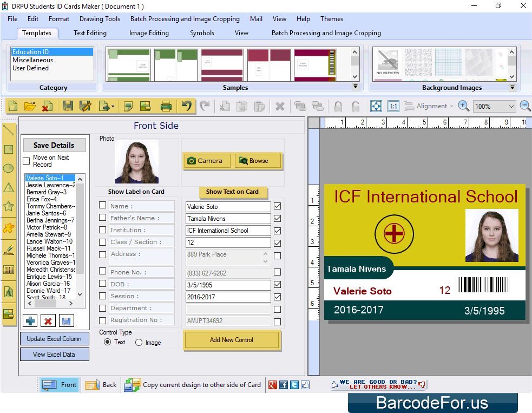Select the Triangle drawing tool
Viewport: 532px width, 413px height.
(9, 187)
